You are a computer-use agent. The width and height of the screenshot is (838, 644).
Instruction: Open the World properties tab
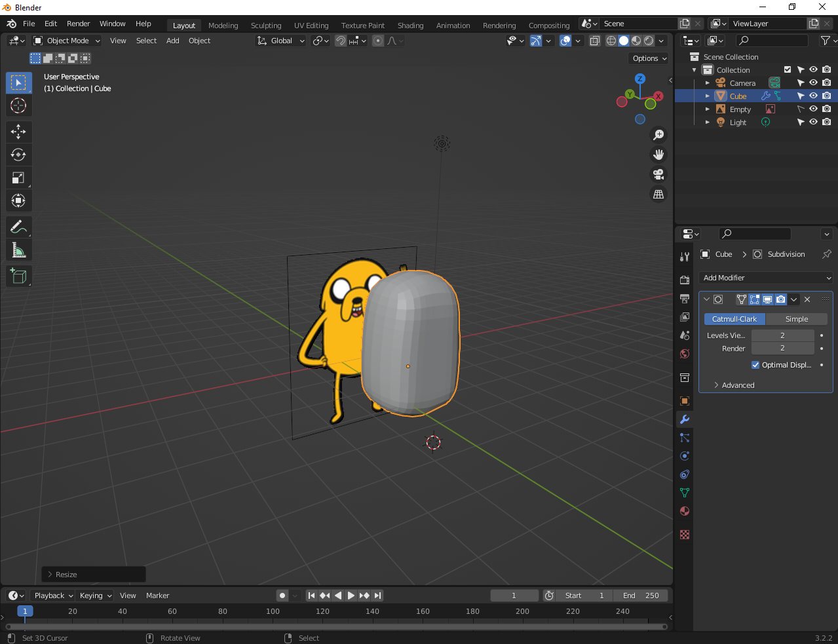(685, 354)
